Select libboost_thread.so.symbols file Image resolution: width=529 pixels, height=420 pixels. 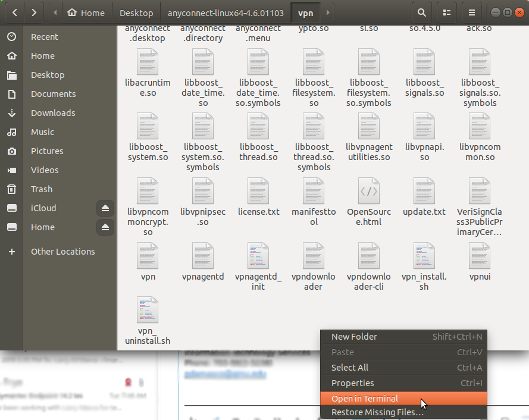(x=314, y=142)
